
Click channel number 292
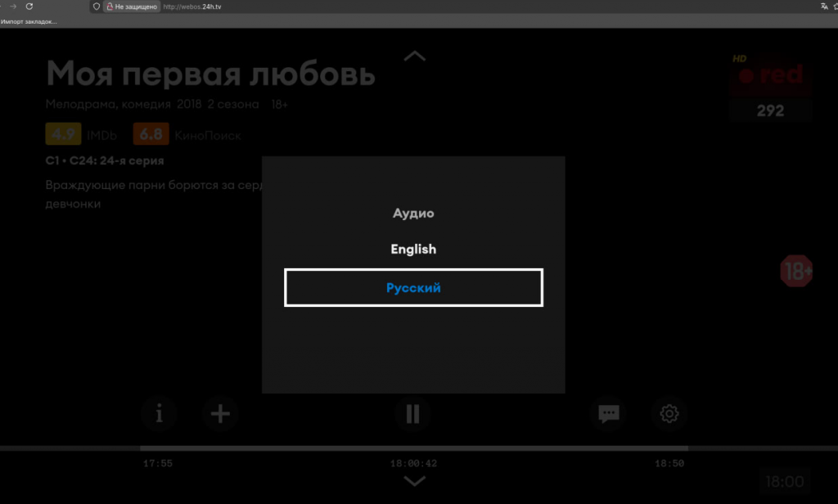point(771,110)
